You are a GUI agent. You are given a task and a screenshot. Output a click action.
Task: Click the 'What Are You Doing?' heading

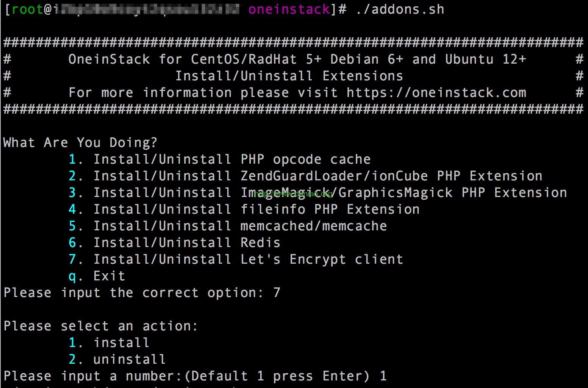(x=80, y=143)
